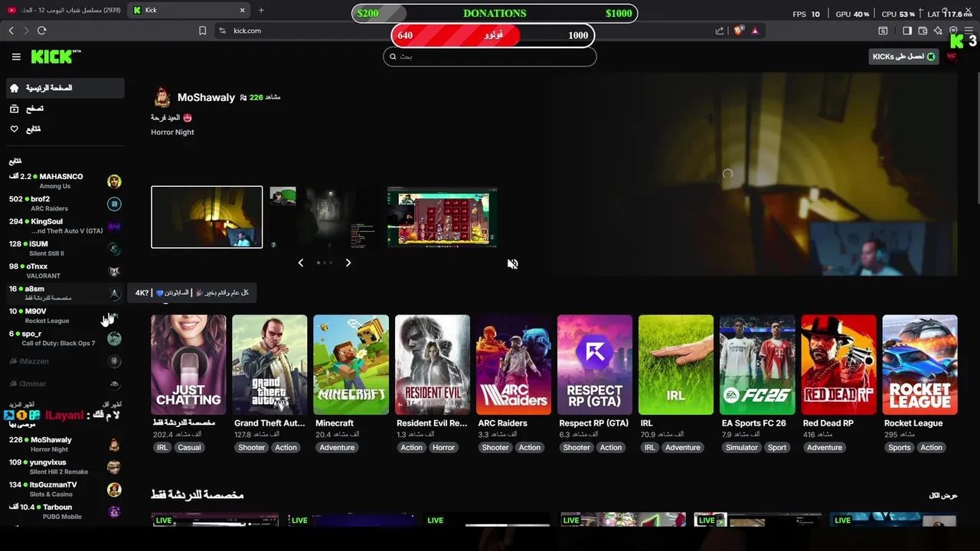This screenshot has width=980, height=551.
Task: Click the احصل على KICKs button
Action: pyautogui.click(x=904, y=57)
